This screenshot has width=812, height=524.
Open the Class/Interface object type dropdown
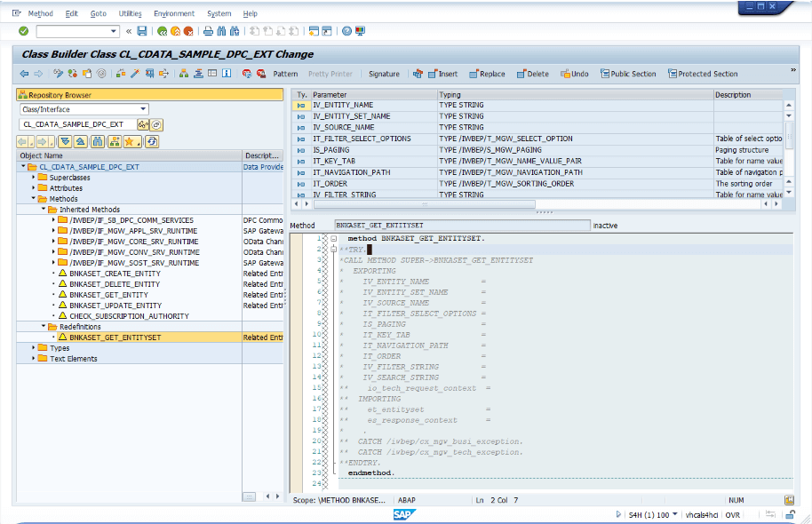click(145, 109)
